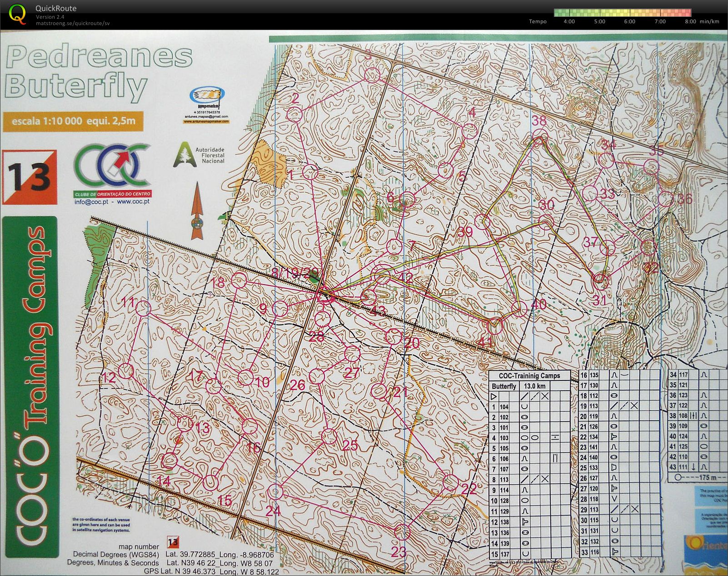The height and width of the screenshot is (576, 728).
Task: Click the '4:00' tempo scale label
Action: [569, 21]
